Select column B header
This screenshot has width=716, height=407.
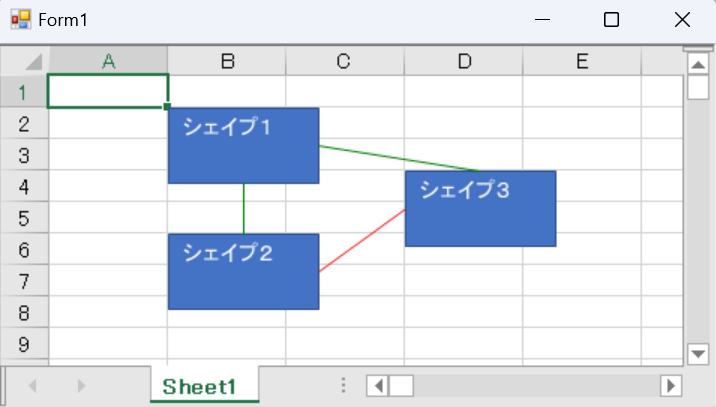click(226, 61)
